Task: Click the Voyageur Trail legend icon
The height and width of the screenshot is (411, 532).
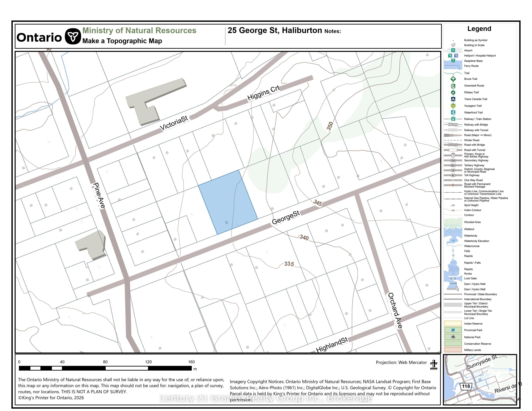Action: (453, 106)
